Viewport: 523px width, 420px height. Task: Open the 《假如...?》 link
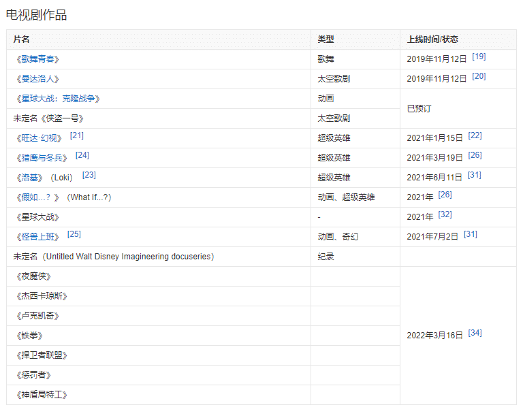[37, 197]
